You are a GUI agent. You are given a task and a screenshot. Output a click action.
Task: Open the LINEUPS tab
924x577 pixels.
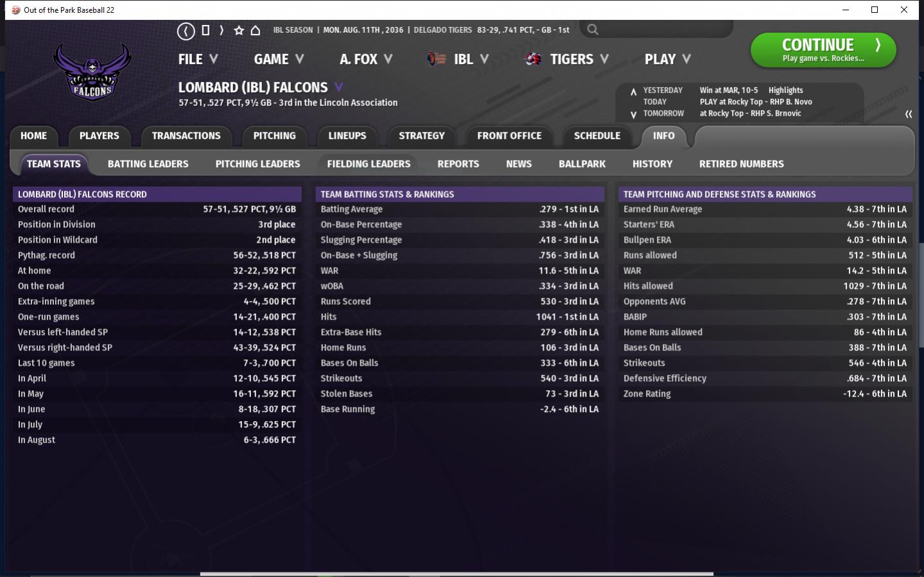(x=347, y=136)
